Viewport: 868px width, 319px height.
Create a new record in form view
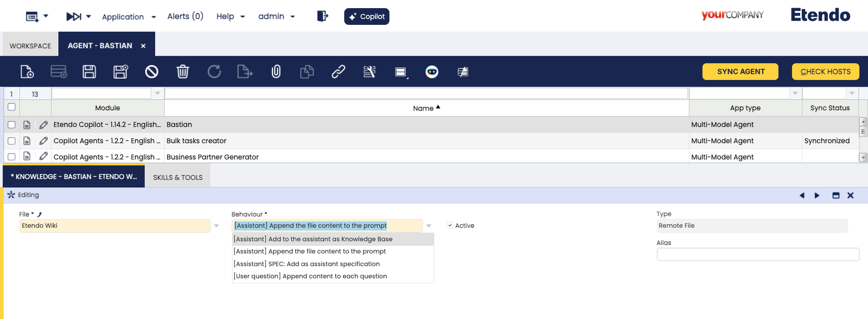tap(27, 71)
